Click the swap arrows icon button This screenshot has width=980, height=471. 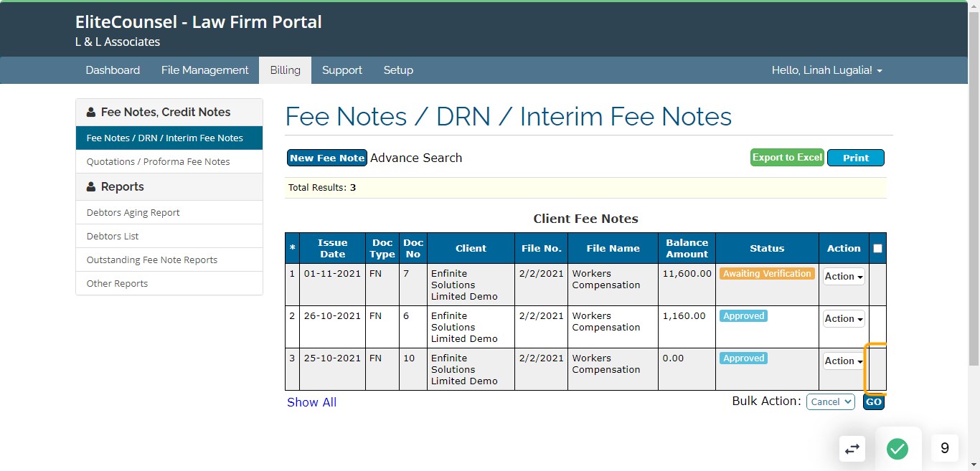852,449
